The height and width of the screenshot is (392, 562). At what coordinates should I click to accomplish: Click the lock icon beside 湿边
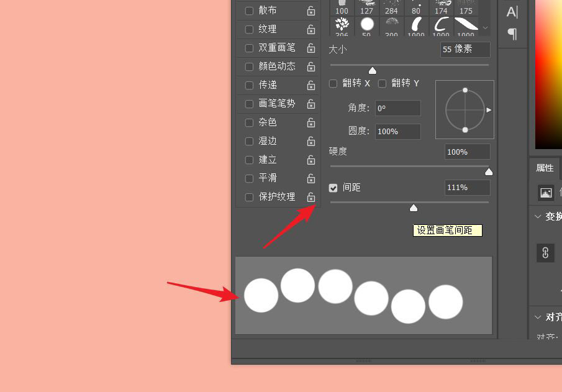click(x=310, y=141)
